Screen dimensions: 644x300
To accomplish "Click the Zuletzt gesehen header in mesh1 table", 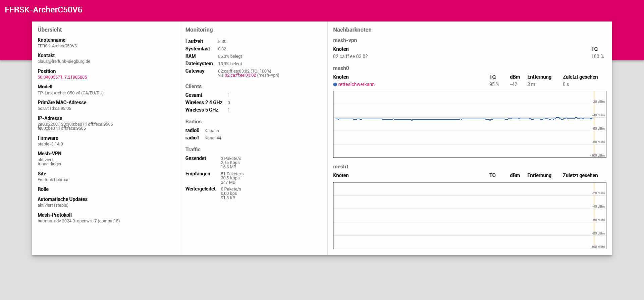I will pyautogui.click(x=580, y=175).
